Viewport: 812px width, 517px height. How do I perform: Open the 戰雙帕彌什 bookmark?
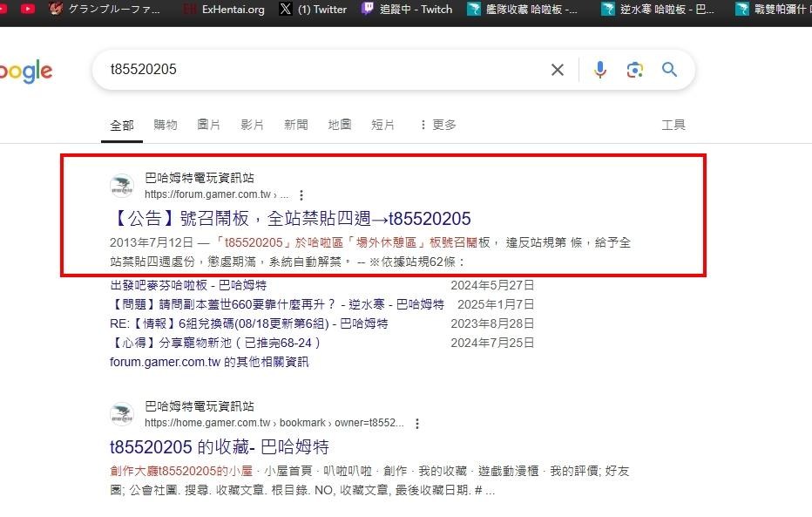773,9
